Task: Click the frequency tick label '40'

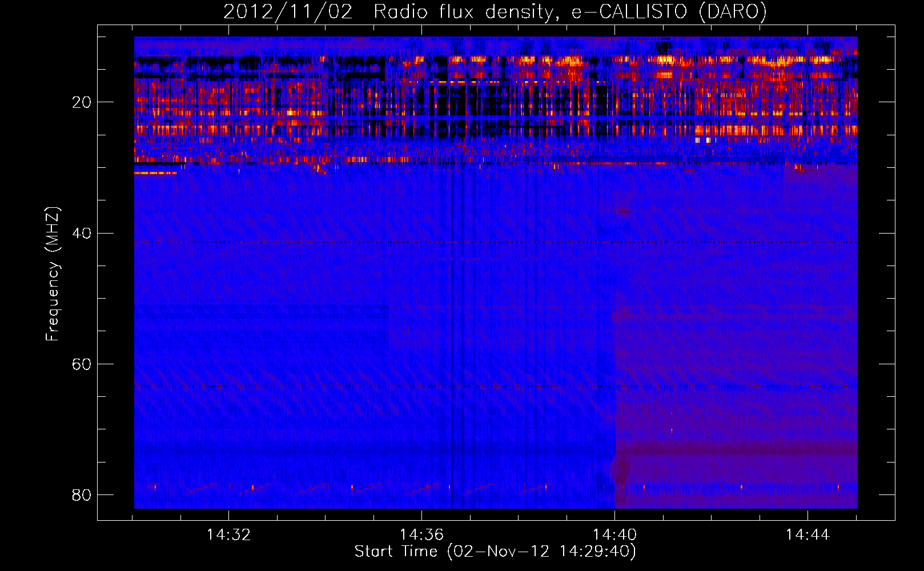Action: [x=81, y=233]
